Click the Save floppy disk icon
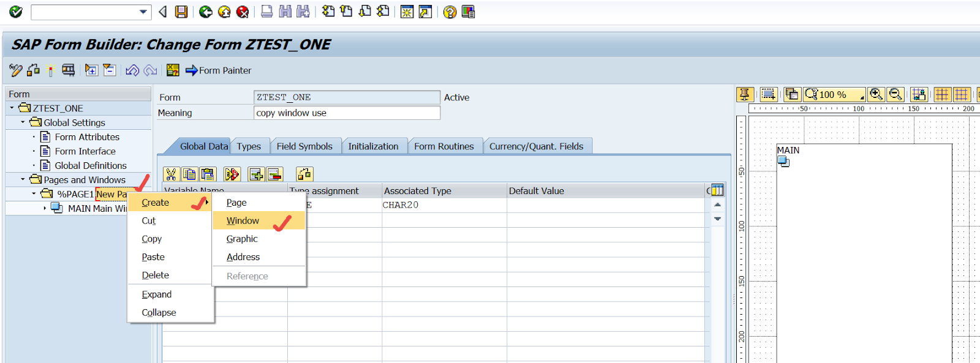 coord(181,12)
